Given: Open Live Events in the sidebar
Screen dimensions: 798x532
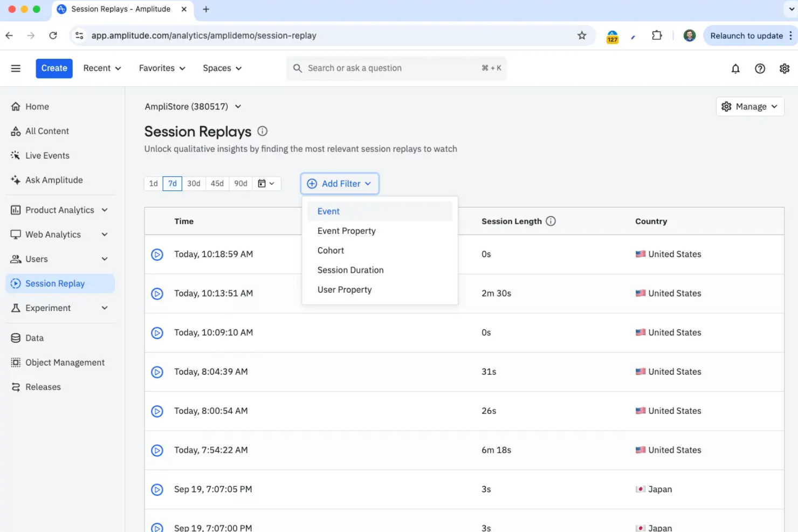Looking at the screenshot, I should pos(60,156).
